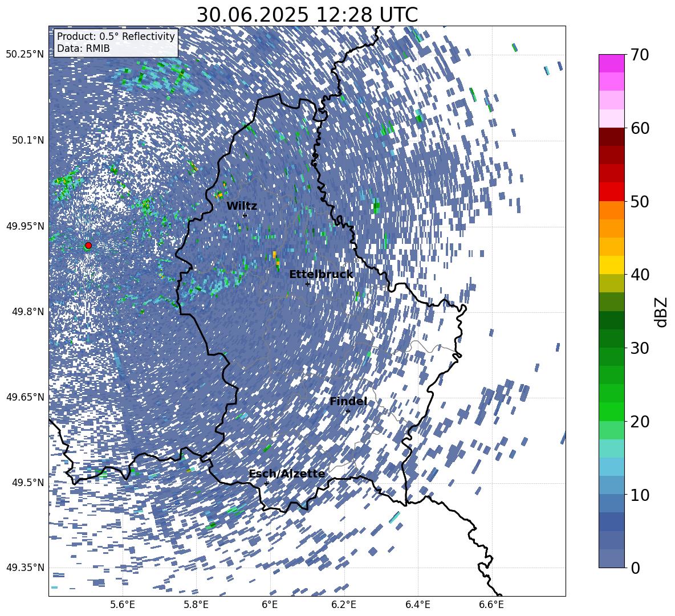Viewport: 675px width, 616px height.
Task: Click the 6.2°E longitude label
Action: click(x=344, y=605)
